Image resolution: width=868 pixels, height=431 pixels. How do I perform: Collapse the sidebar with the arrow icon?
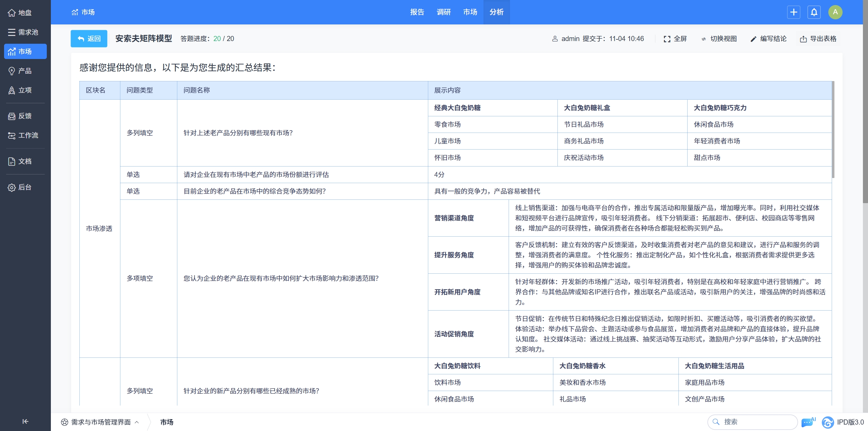coord(25,422)
